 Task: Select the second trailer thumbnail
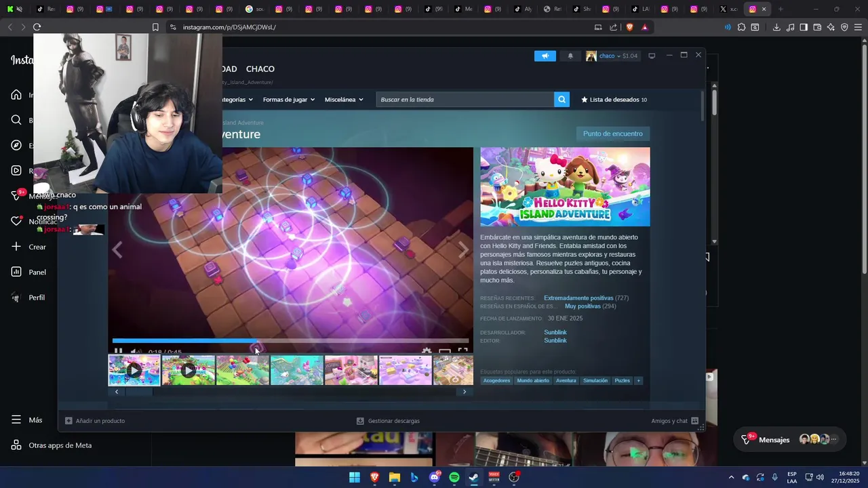coord(189,370)
